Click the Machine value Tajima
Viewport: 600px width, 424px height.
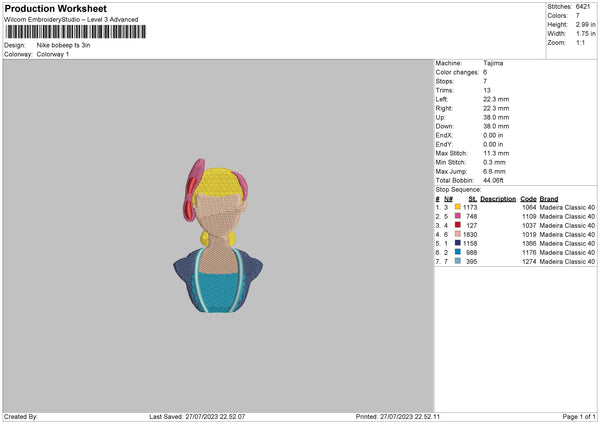pyautogui.click(x=493, y=63)
